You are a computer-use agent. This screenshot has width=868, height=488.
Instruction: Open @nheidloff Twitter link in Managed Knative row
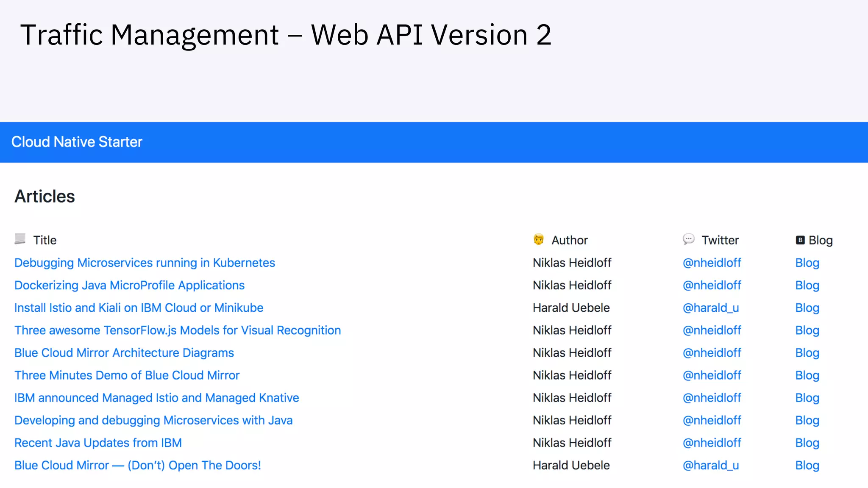click(x=712, y=398)
